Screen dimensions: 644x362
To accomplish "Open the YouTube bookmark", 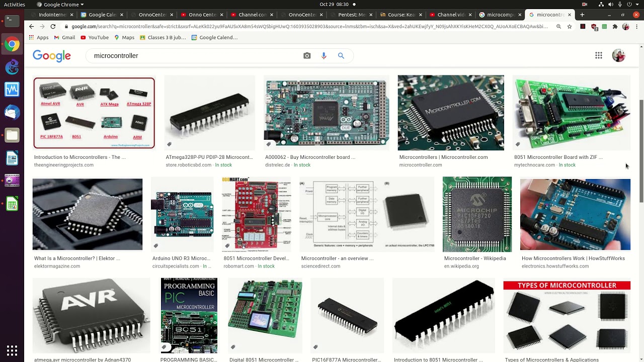I will click(x=94, y=37).
